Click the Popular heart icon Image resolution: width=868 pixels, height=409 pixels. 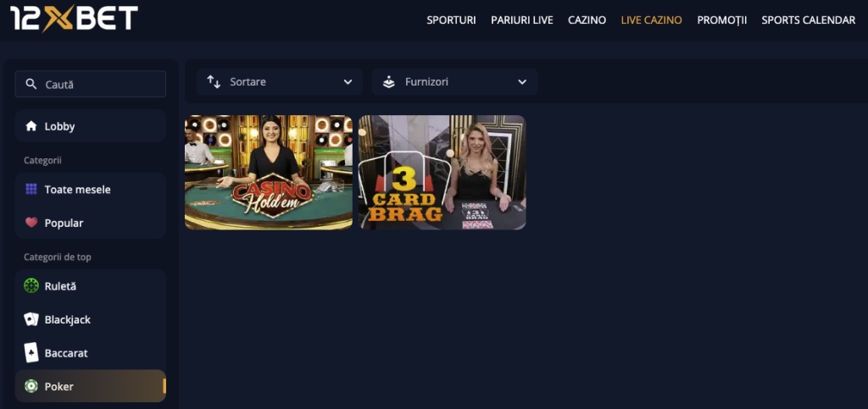coord(31,223)
